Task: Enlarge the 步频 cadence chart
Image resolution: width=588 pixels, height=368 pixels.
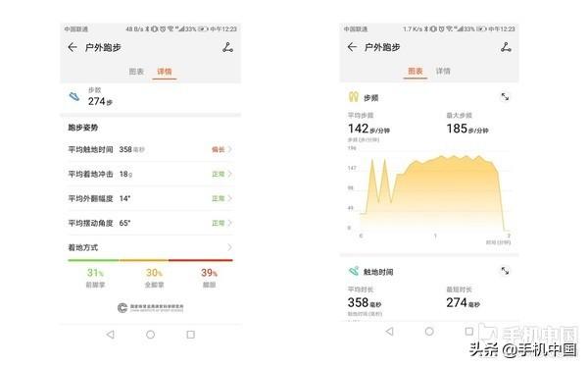Action: (505, 97)
